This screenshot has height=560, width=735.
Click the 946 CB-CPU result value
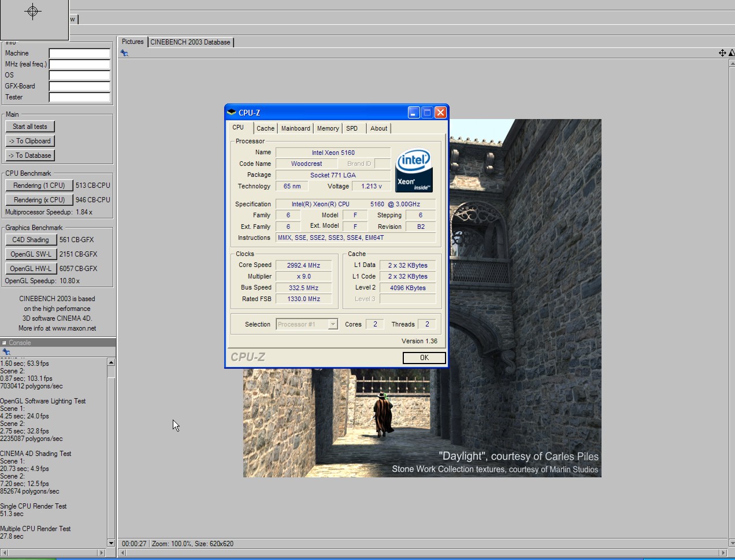[x=93, y=200]
